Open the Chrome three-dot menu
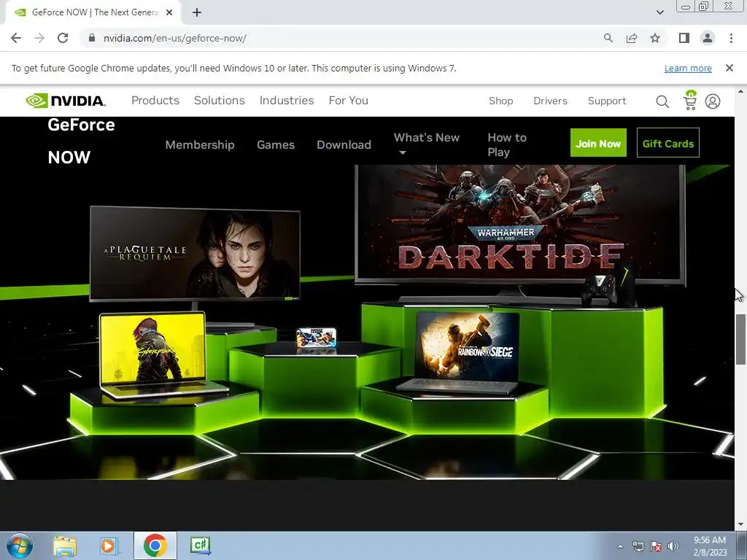The image size is (747, 560). pos(731,38)
